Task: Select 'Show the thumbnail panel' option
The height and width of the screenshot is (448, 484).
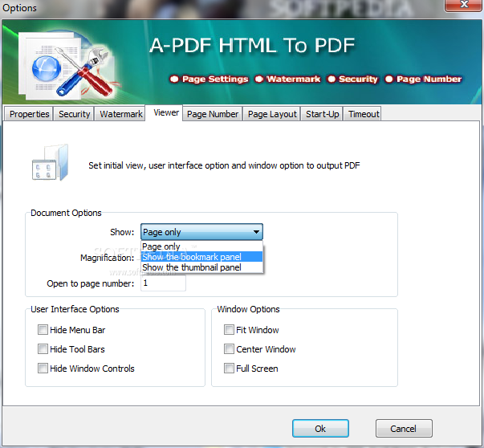Action: (202, 267)
